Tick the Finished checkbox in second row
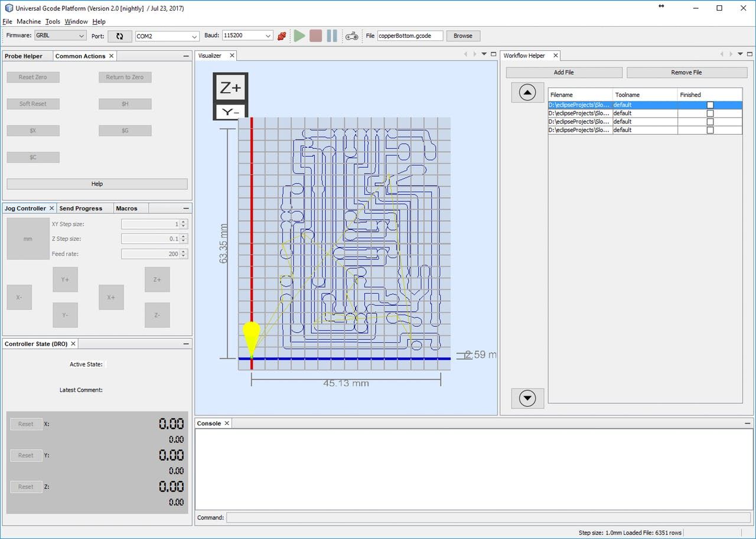This screenshot has height=539, width=756. point(710,113)
